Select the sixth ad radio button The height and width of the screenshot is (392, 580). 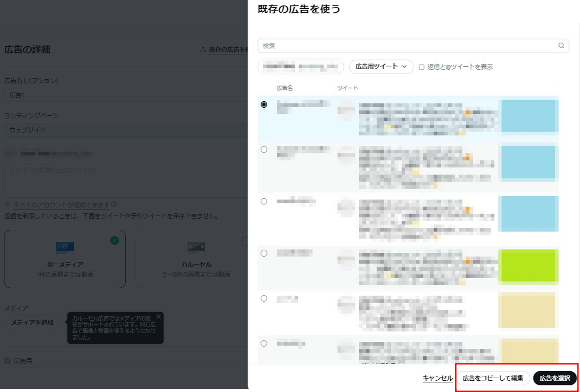(264, 343)
